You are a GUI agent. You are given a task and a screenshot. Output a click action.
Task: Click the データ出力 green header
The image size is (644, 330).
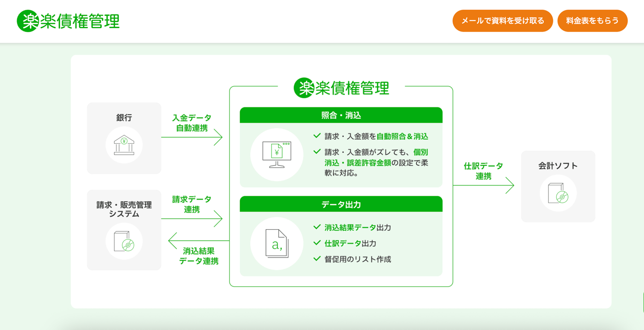pyautogui.click(x=341, y=204)
